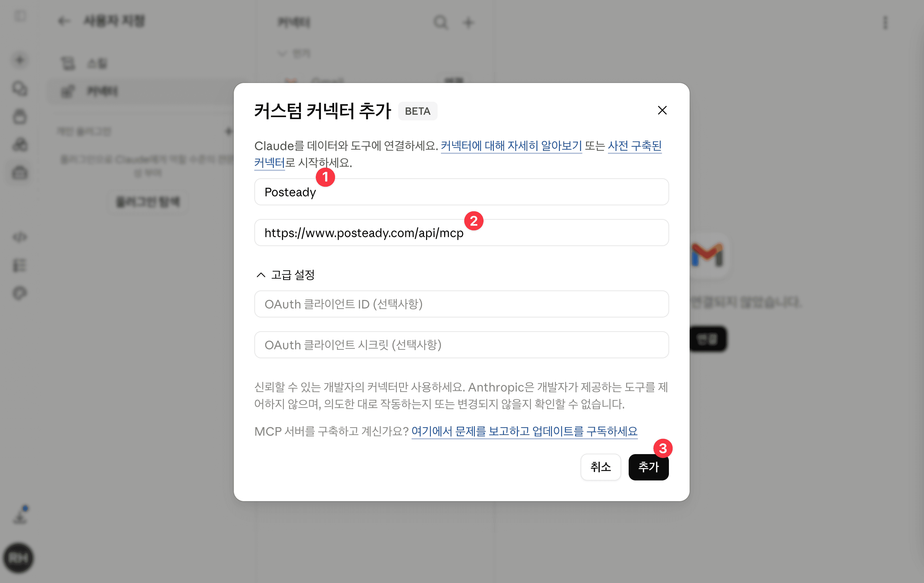924x583 pixels.
Task: Toggle the sidebar panel icon at top left
Action: click(x=20, y=16)
